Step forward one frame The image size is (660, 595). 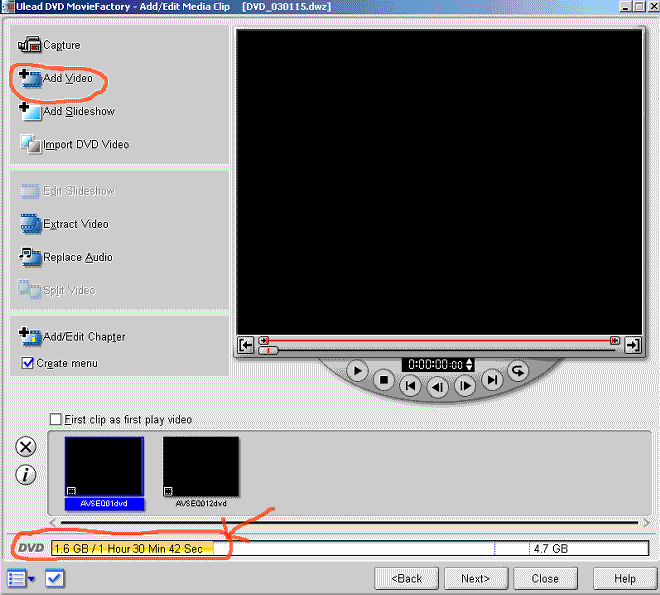point(465,386)
